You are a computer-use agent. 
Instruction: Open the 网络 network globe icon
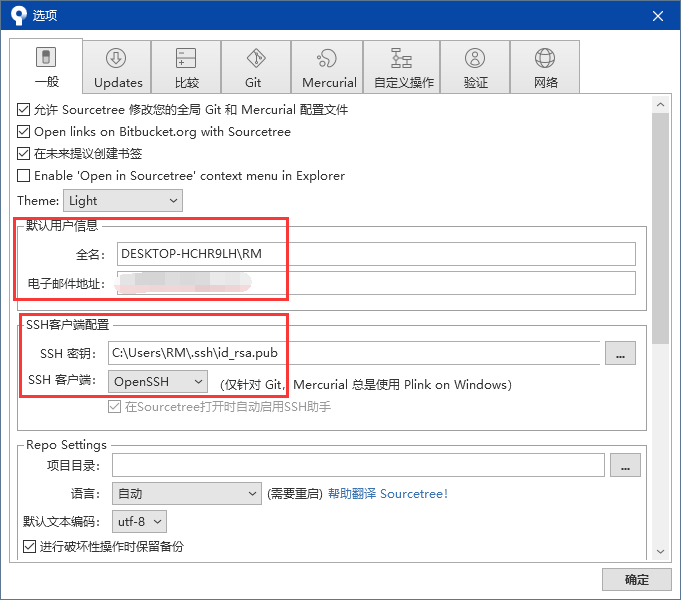pos(545,58)
